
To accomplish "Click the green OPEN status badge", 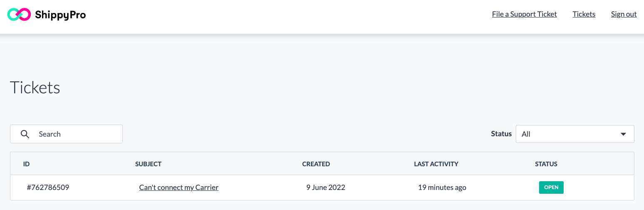I will point(551,187).
